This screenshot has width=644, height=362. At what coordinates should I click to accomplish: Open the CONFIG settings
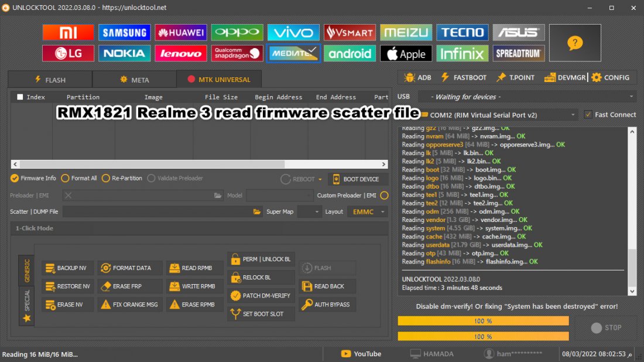click(x=610, y=77)
